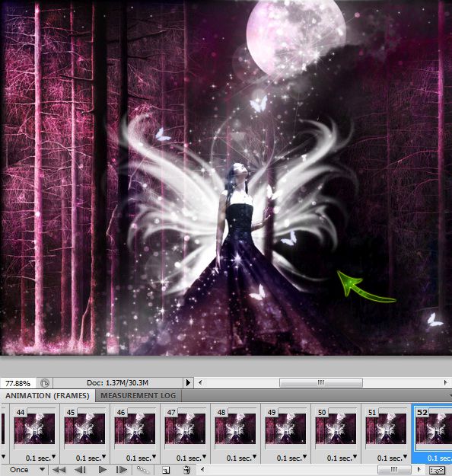The width and height of the screenshot is (452, 476).
Task: Select frame 50 thumbnail
Action: click(x=336, y=429)
